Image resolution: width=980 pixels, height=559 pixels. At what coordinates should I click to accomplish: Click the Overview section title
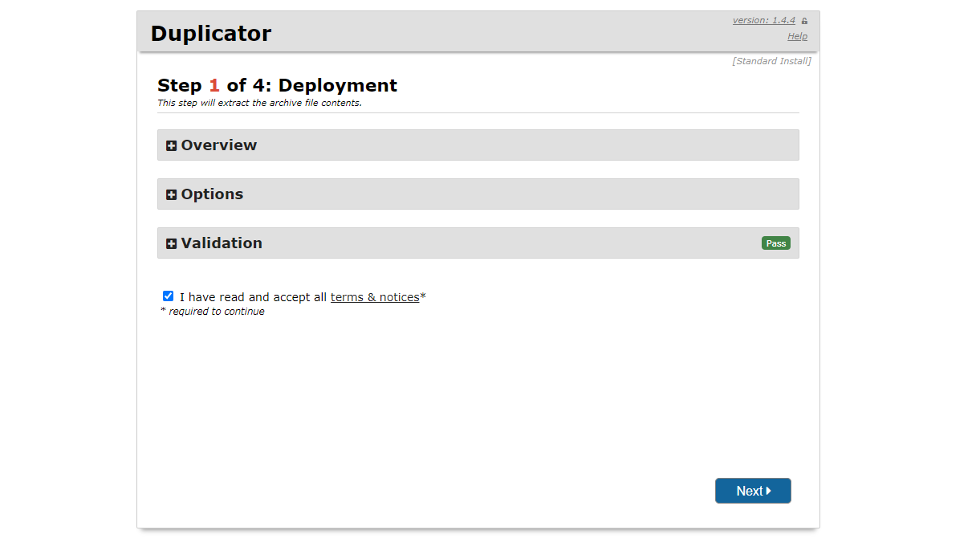click(219, 145)
